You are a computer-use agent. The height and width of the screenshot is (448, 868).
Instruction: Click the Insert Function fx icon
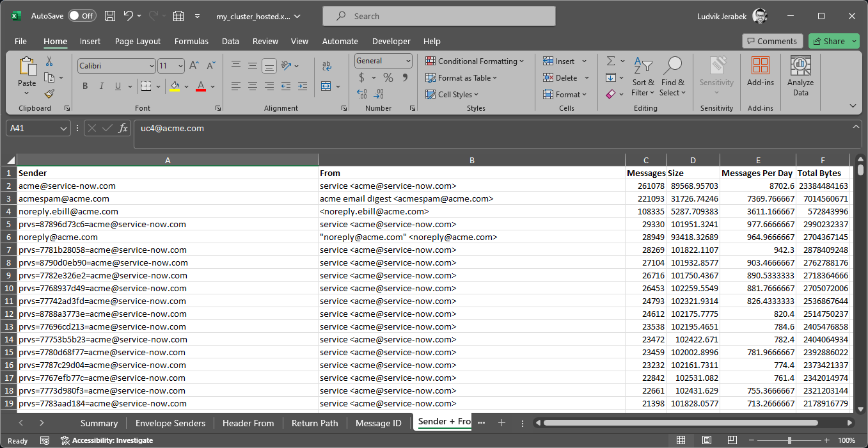coord(123,129)
